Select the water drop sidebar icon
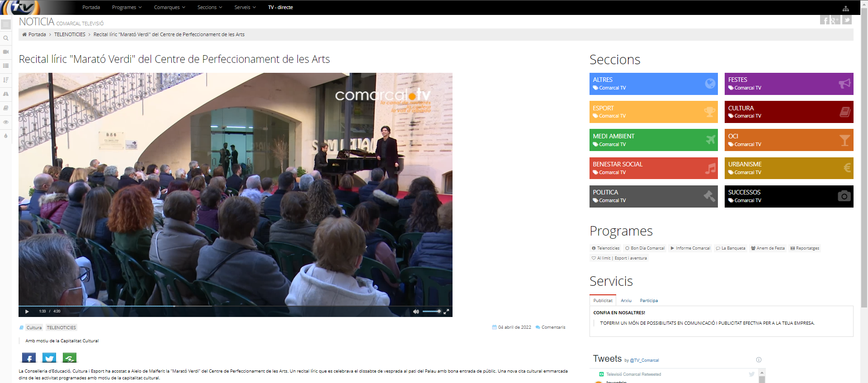Image resolution: width=868 pixels, height=383 pixels. click(6, 136)
